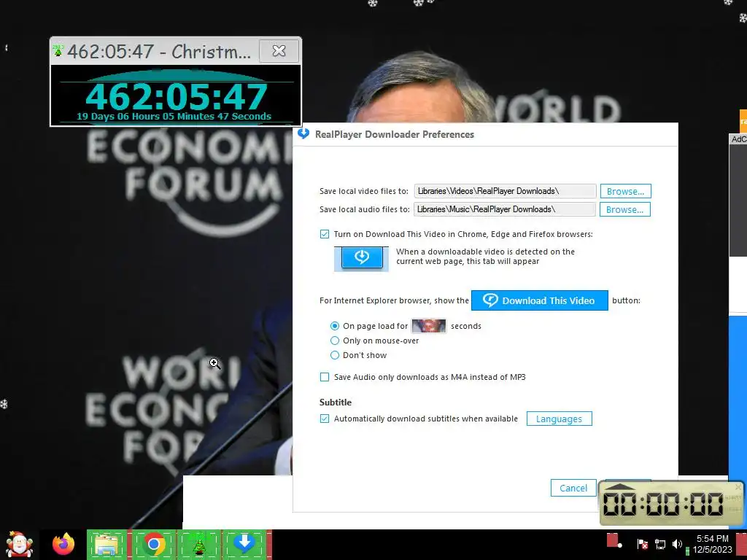Open the network tray icon
Screen dimensions: 747x560
pyautogui.click(x=660, y=544)
